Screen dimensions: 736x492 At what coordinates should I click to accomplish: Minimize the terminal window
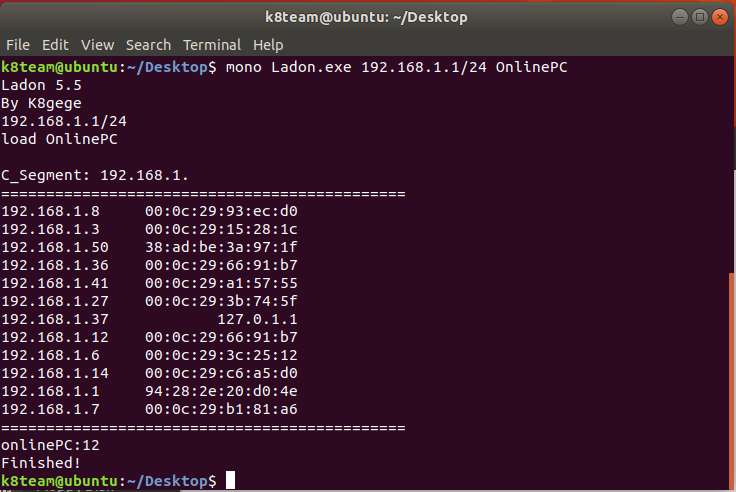pos(680,17)
